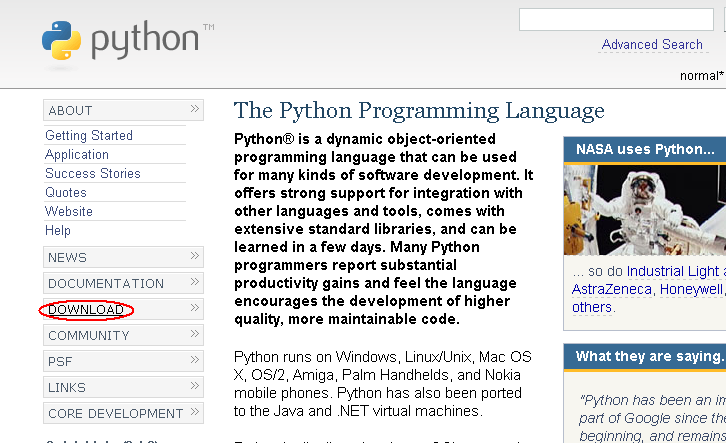Go to Success Stories page
Image resolution: width=726 pixels, height=443 pixels.
93,174
